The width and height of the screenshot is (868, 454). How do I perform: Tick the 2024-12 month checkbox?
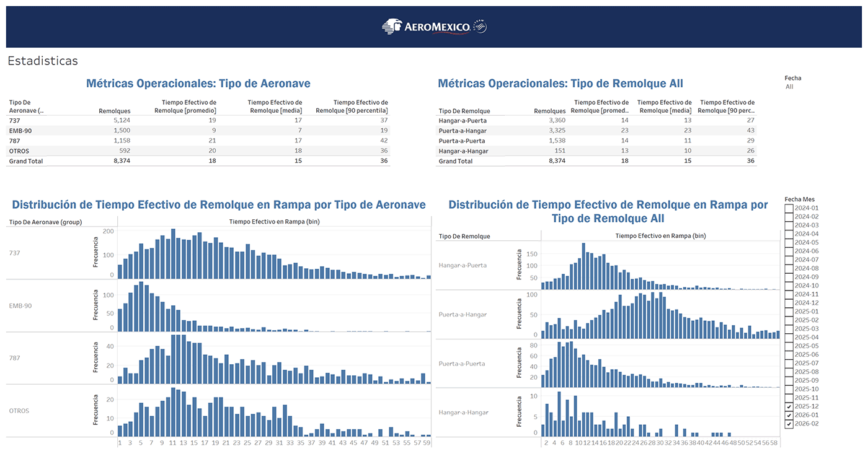[789, 303]
